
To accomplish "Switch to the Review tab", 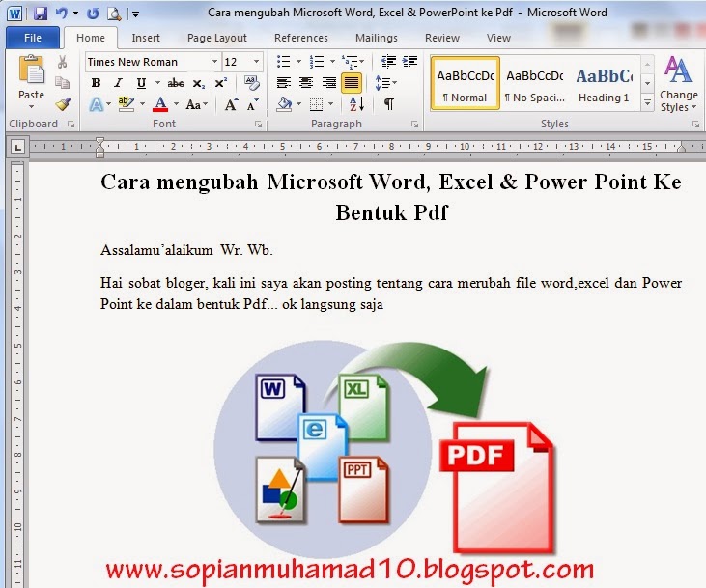I will click(442, 38).
